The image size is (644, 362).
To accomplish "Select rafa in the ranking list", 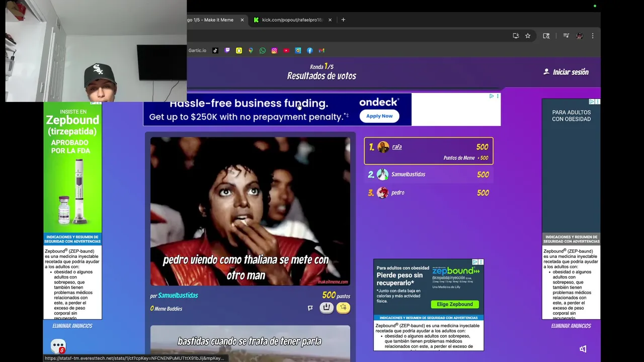I will click(429, 151).
